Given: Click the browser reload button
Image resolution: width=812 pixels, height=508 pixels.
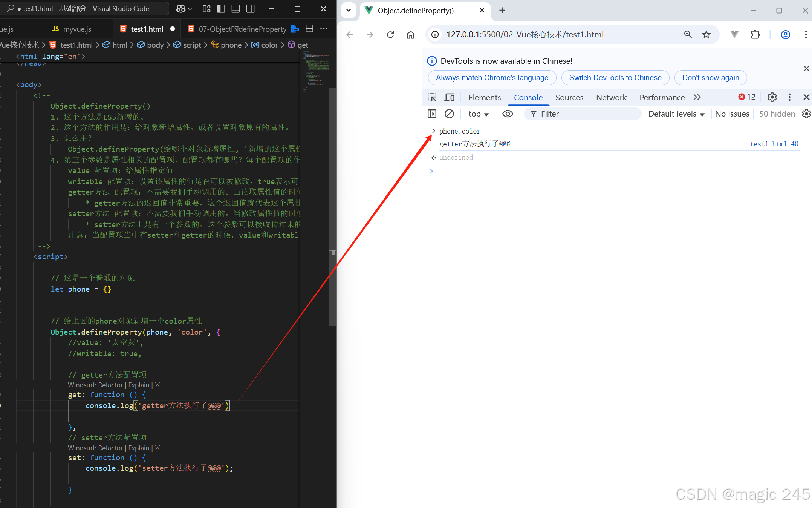Looking at the screenshot, I should 390,35.
